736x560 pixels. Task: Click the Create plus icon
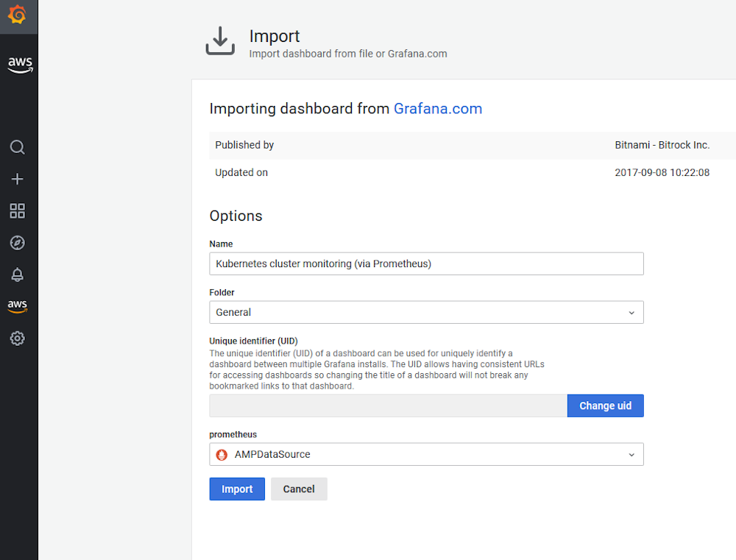pyautogui.click(x=18, y=179)
